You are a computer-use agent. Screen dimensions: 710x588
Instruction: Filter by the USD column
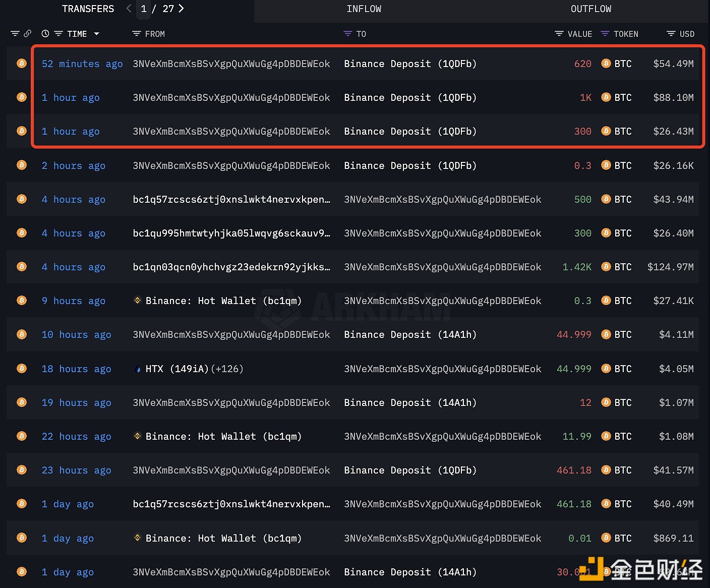[x=671, y=34]
